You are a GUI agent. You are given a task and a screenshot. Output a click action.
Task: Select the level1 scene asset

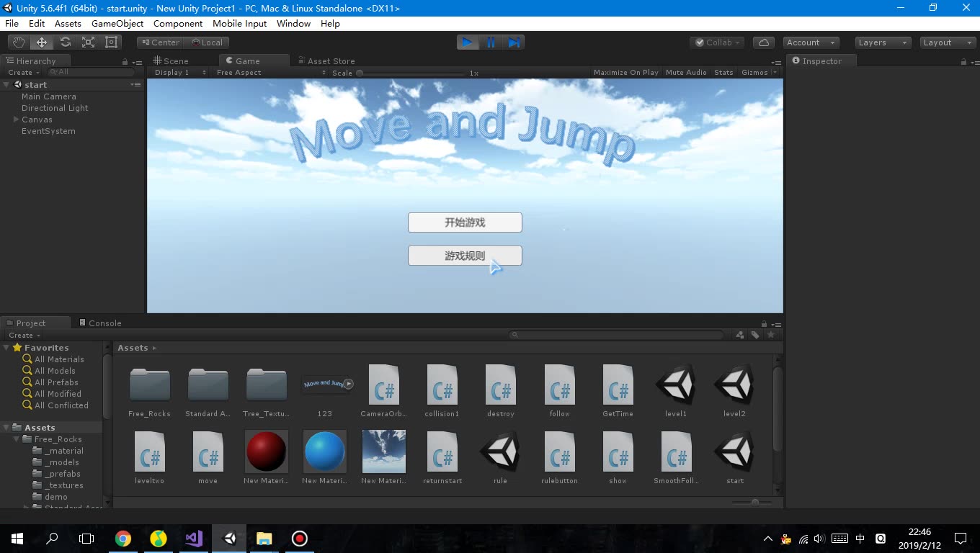coord(676,390)
